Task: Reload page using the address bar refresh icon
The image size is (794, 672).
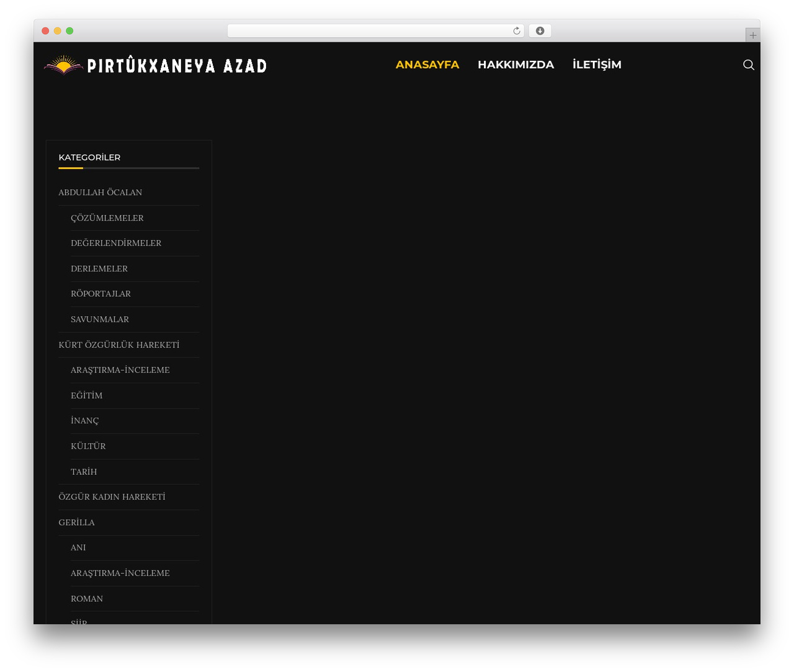Action: click(x=516, y=31)
